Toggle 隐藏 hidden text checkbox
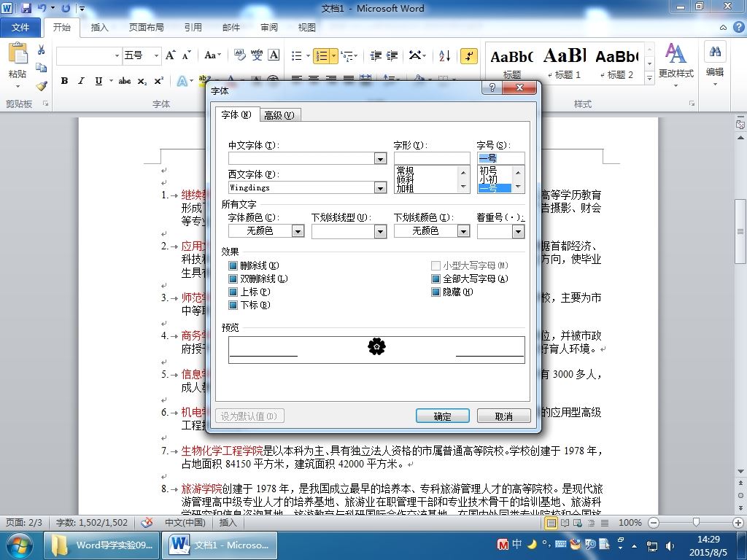747x560 pixels. [x=436, y=292]
